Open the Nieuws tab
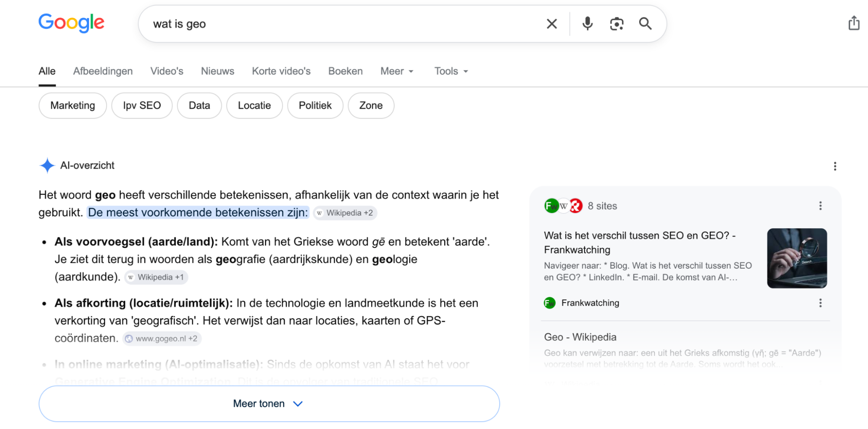This screenshot has height=429, width=868. 218,71
